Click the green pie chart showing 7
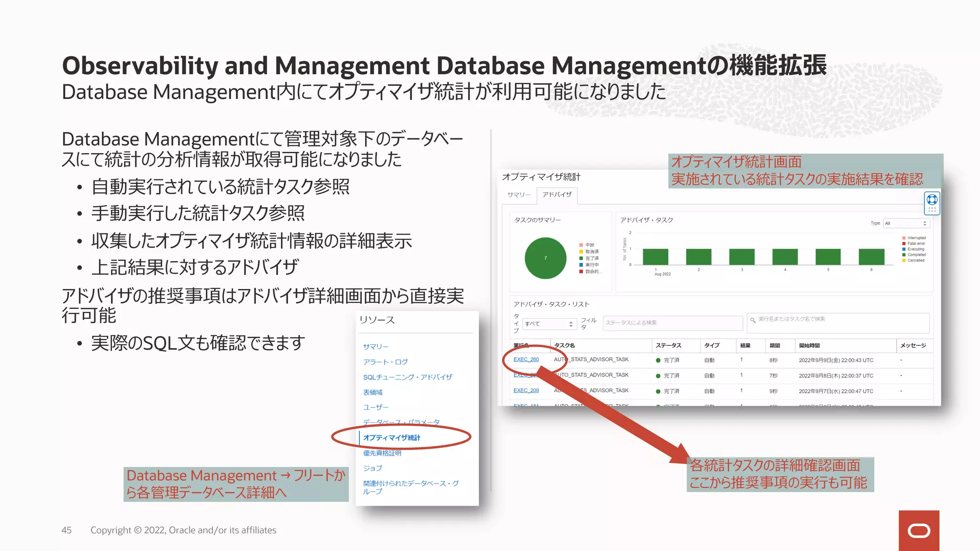Image resolution: width=980 pixels, height=551 pixels. pos(546,258)
